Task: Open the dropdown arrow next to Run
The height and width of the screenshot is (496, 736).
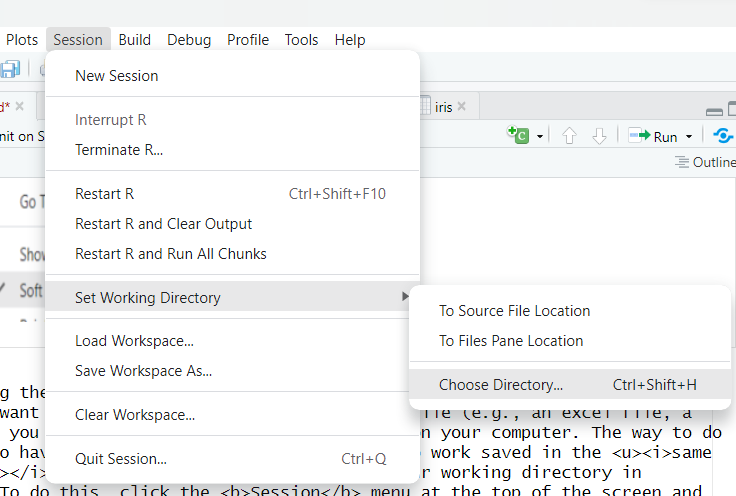Action: coord(689,137)
